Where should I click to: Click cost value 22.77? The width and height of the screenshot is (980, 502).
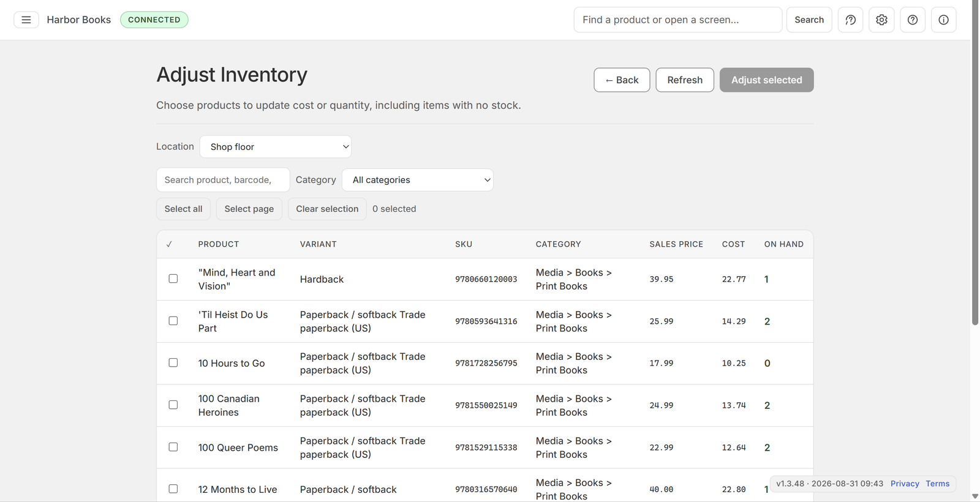point(734,279)
